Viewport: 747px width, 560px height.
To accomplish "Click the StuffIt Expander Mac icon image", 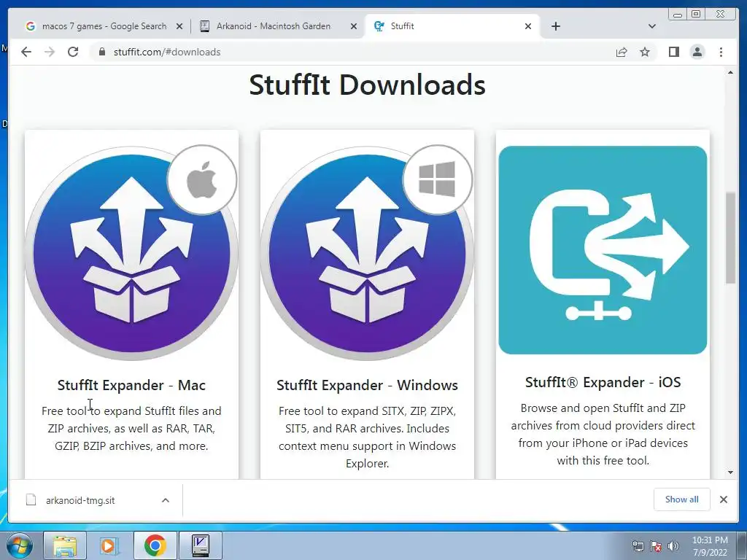I will pos(131,252).
